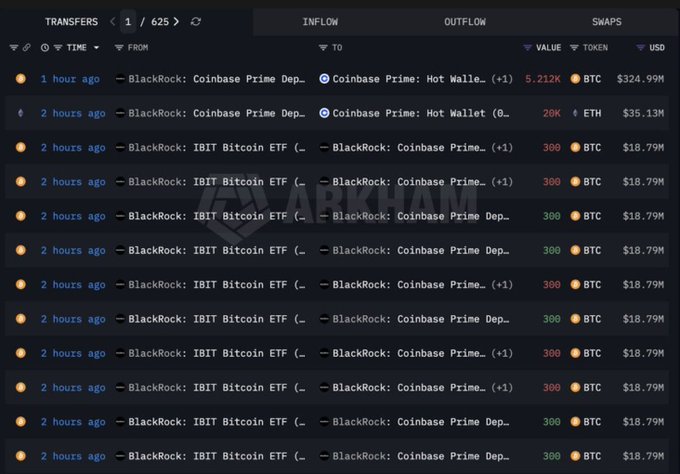Click the $324.99M USD value
Image resolution: width=680 pixels, height=474 pixels.
click(x=640, y=79)
